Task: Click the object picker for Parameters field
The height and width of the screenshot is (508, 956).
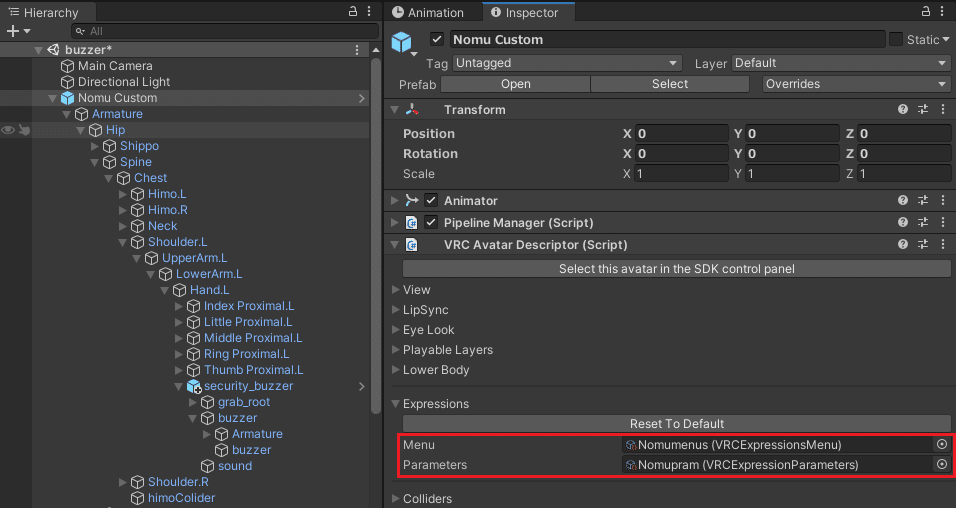Action: click(x=942, y=465)
